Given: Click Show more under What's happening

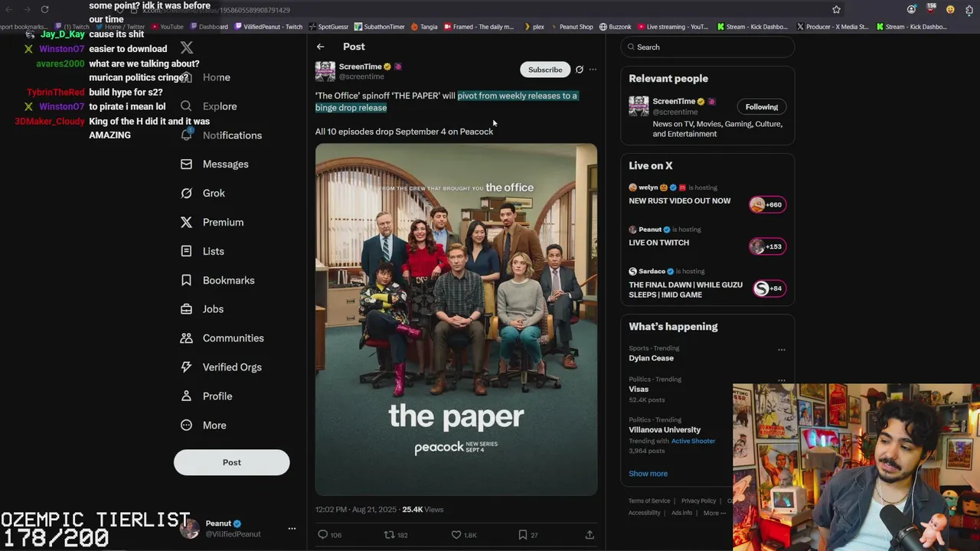Looking at the screenshot, I should [x=648, y=474].
